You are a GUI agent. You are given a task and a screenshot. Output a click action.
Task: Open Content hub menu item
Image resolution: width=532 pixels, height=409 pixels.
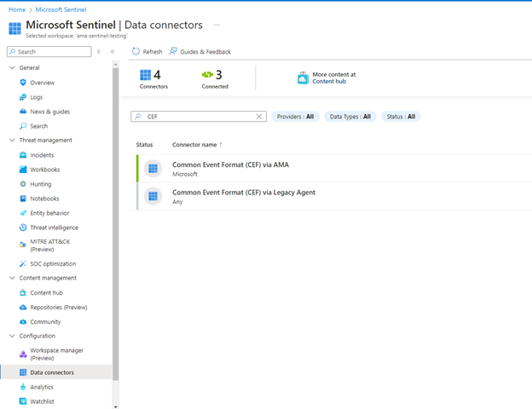tap(47, 292)
